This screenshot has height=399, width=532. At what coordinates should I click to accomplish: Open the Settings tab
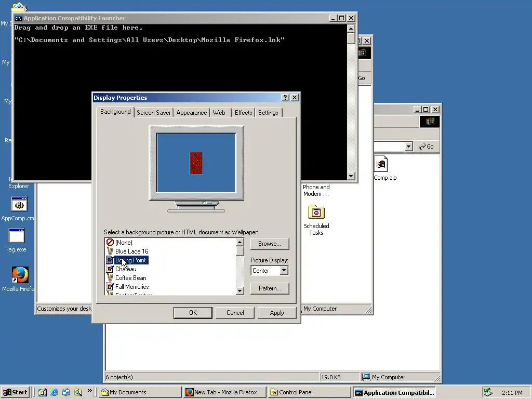268,113
